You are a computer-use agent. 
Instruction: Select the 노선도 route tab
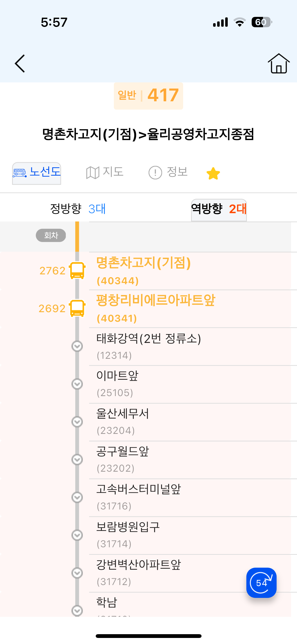(x=37, y=173)
